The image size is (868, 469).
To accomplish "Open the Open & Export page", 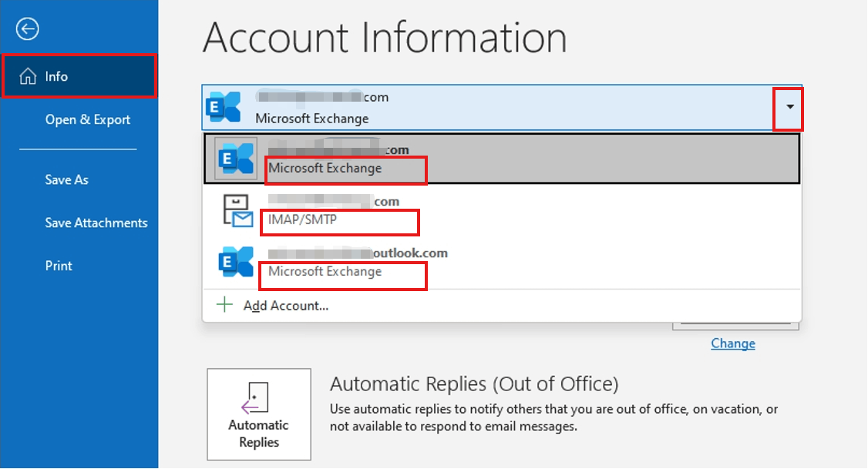I will pyautogui.click(x=87, y=119).
